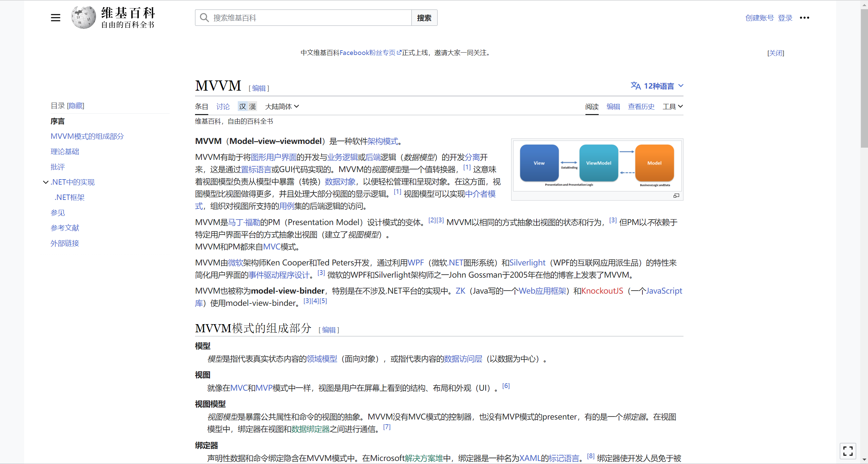This screenshot has width=868, height=464.
Task: Click the 登录 link
Action: tap(785, 18)
